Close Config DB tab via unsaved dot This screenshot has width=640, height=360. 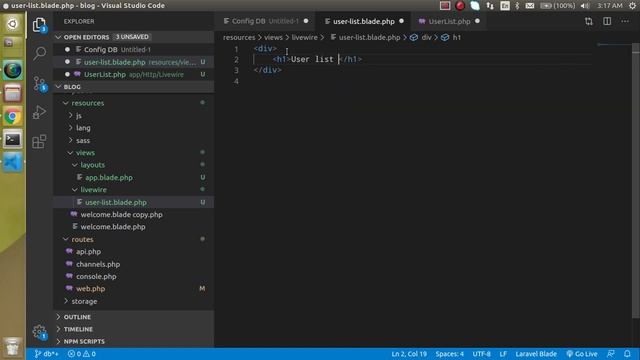(306, 21)
